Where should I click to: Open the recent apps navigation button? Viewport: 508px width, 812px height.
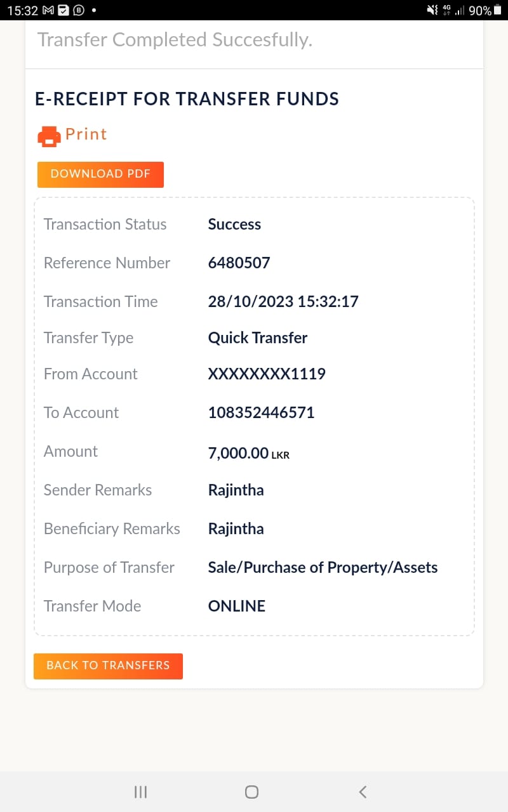click(x=141, y=791)
